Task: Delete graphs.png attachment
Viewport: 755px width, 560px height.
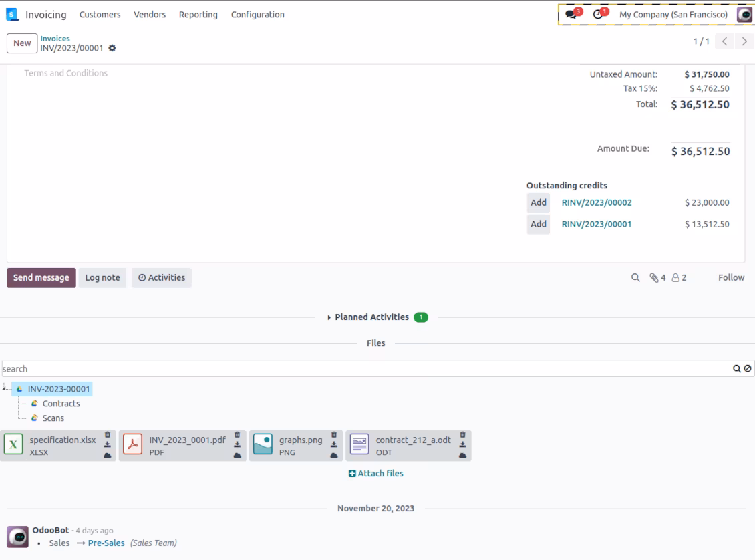Action: 333,435
